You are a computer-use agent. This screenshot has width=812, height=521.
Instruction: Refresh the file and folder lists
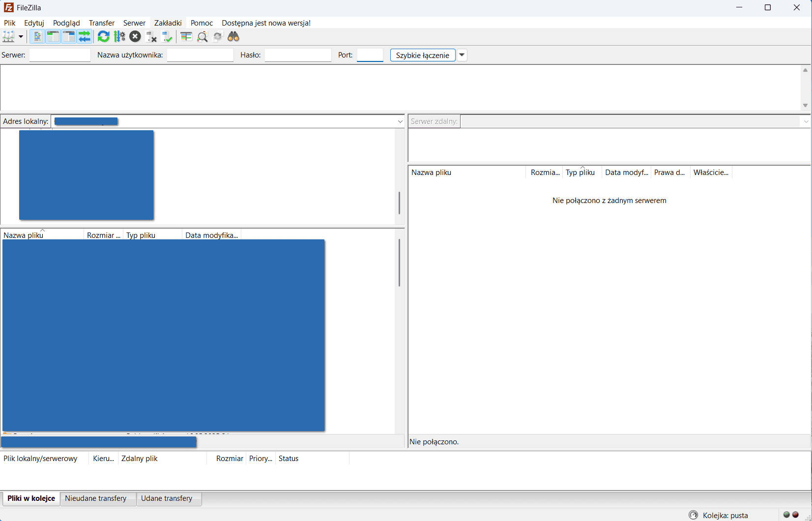[x=103, y=36]
